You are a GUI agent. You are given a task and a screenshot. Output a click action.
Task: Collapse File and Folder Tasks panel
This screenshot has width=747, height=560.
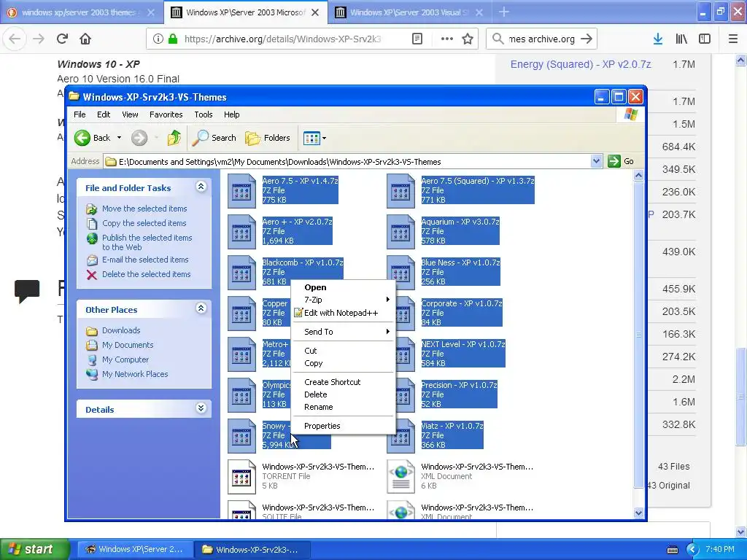[201, 187]
